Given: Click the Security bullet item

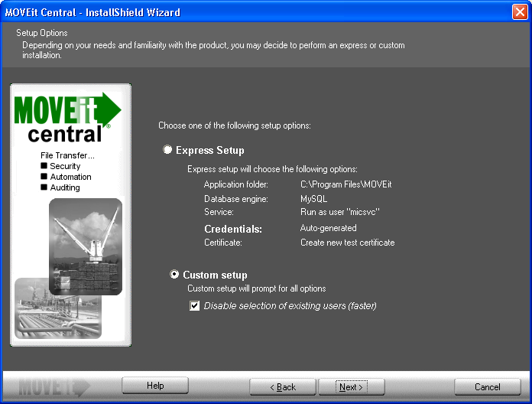Looking at the screenshot, I should [x=60, y=166].
